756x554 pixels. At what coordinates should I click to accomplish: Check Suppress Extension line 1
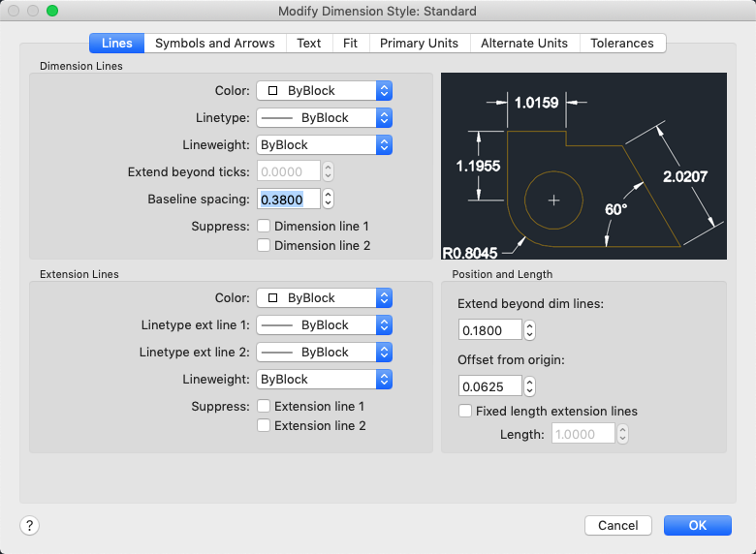click(x=264, y=407)
